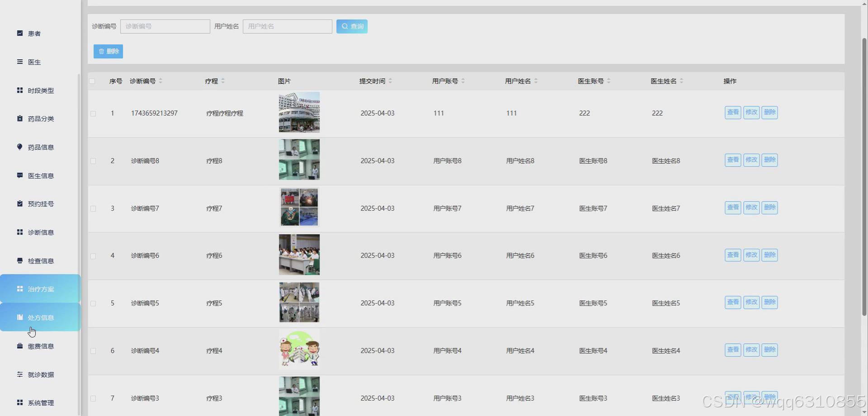Viewport: 868px width, 416px height.
Task: Click the 治疗方案 menu icon
Action: 20,288
